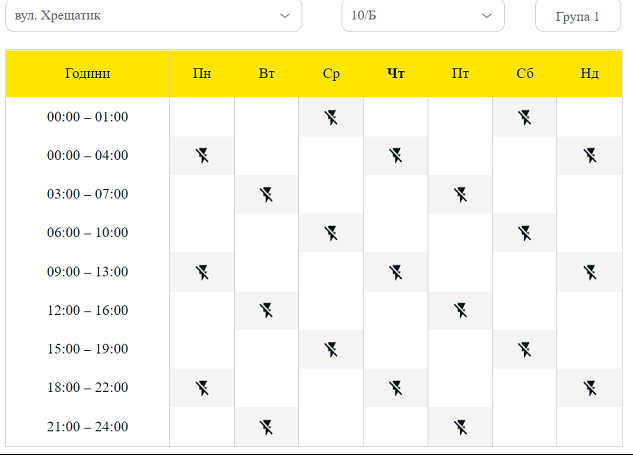The height and width of the screenshot is (455, 633).
Task: Click outage icon for Tuesday 03:00 – 07:00
Action: pos(266,194)
